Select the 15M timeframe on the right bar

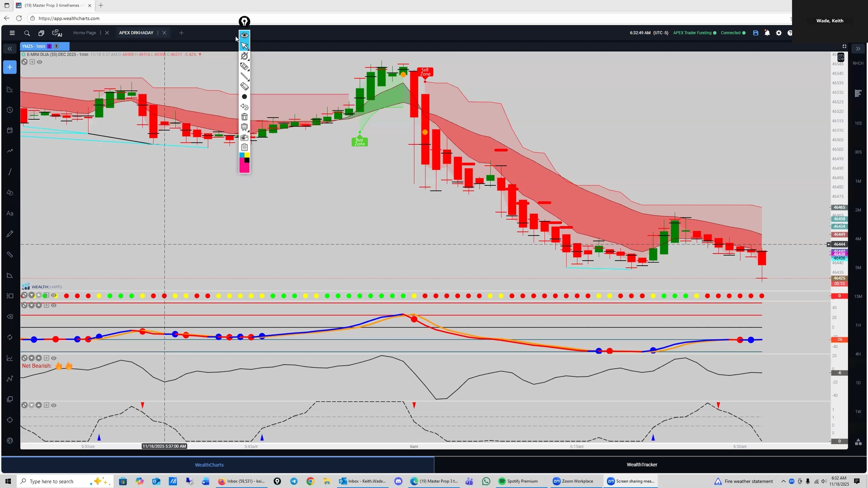858,296
